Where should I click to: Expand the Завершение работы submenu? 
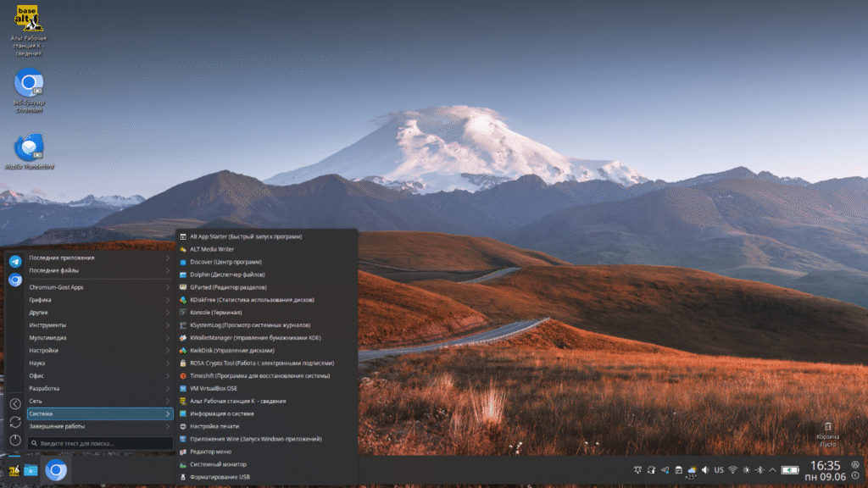coord(99,426)
